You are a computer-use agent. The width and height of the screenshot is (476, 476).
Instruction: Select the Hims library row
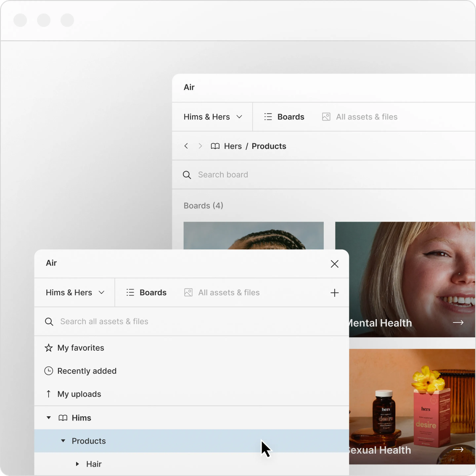[x=191, y=418]
